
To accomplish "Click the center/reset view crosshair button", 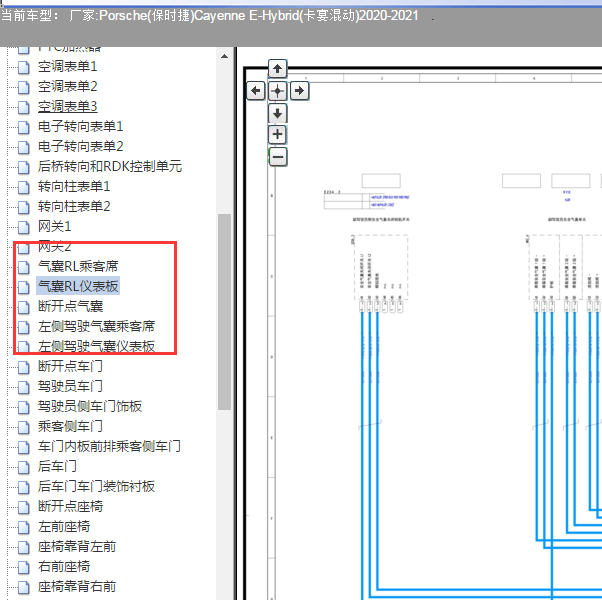I will [x=278, y=91].
